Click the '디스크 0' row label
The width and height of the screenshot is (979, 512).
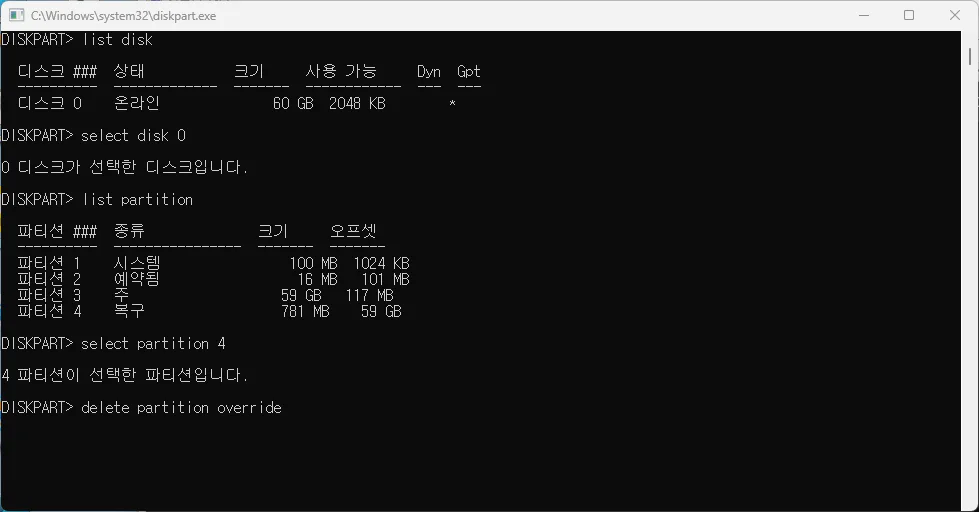[x=49, y=104]
